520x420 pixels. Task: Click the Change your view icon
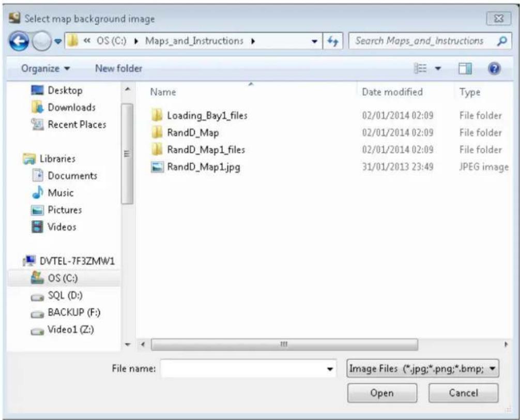point(421,68)
